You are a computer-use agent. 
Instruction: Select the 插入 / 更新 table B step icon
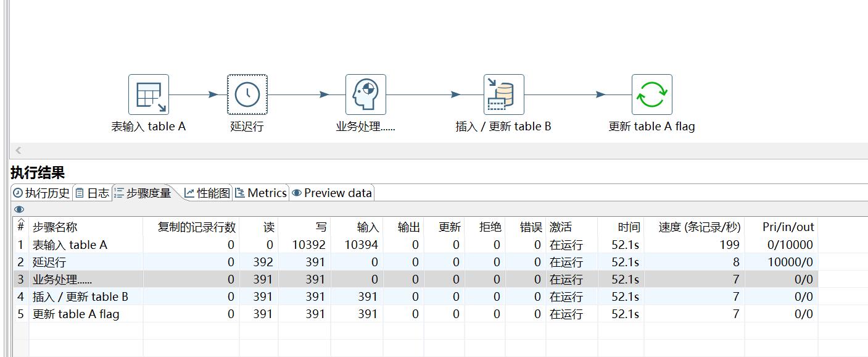click(504, 94)
